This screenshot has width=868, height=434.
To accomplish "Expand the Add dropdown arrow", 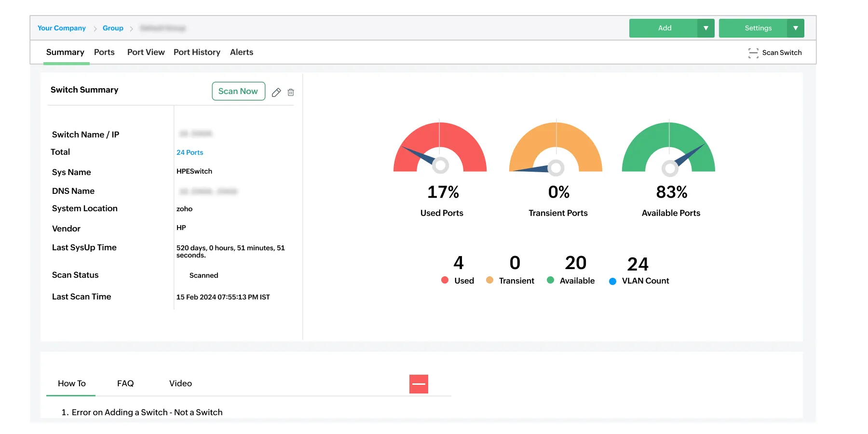I will click(x=705, y=28).
